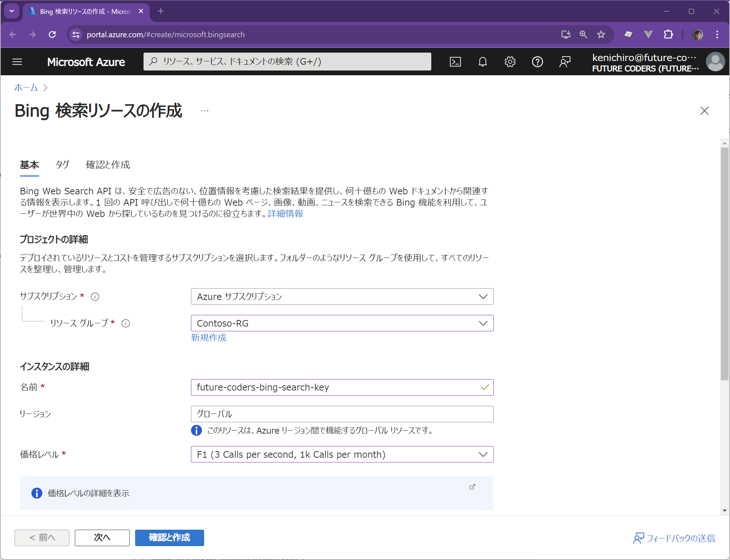The image size is (730, 560).
Task: Open the feedback icon next to help
Action: point(565,62)
